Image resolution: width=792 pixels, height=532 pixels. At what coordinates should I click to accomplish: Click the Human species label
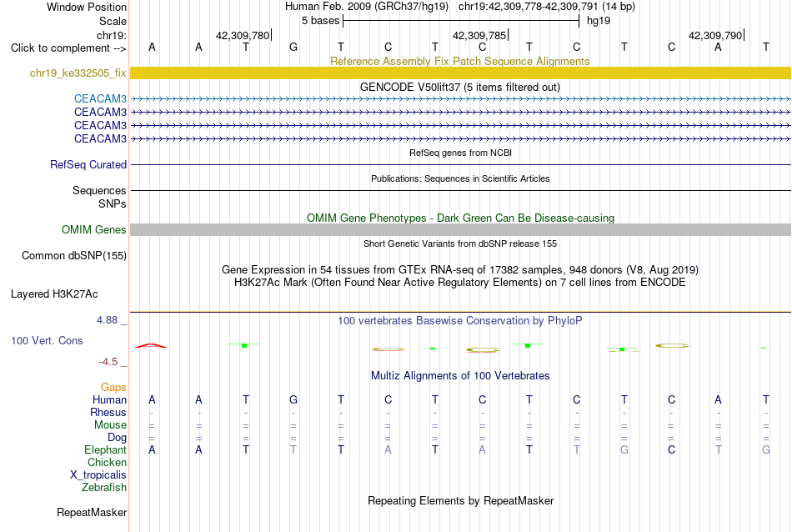(x=109, y=399)
